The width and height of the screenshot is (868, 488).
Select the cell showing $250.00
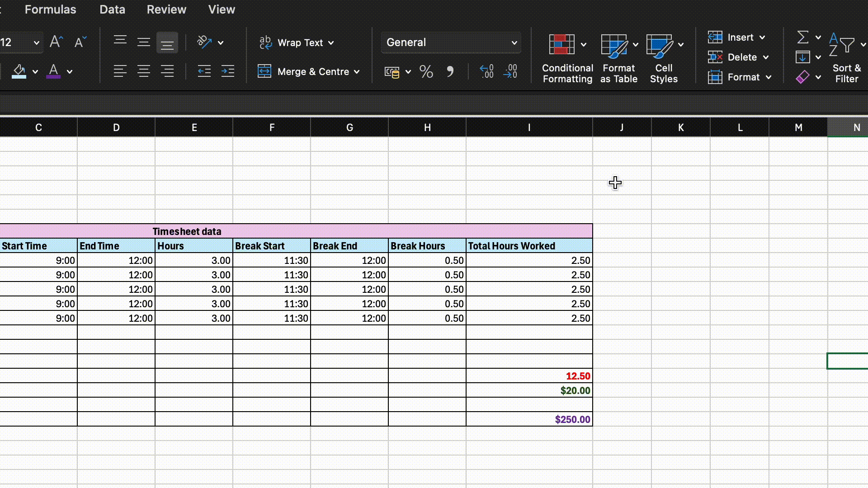(x=529, y=419)
